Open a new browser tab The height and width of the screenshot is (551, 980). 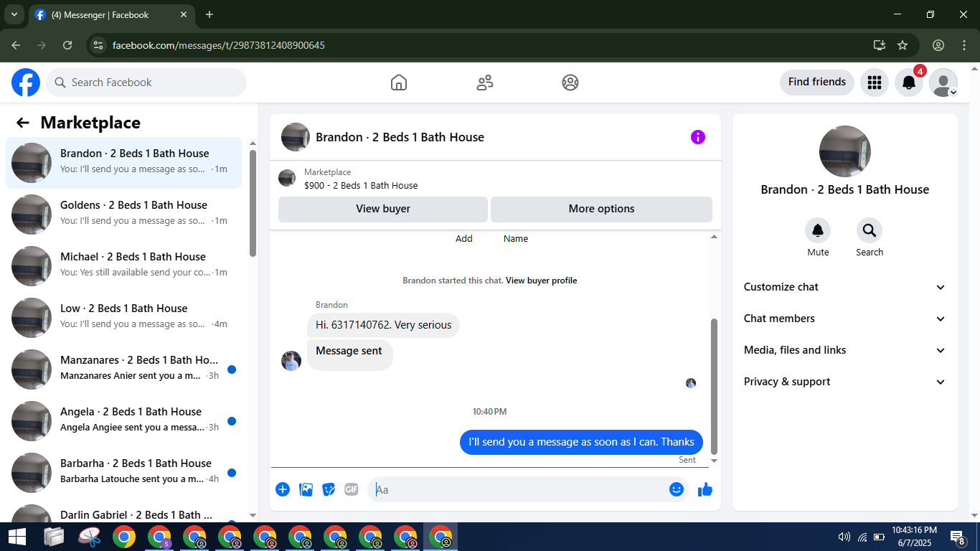(x=209, y=14)
